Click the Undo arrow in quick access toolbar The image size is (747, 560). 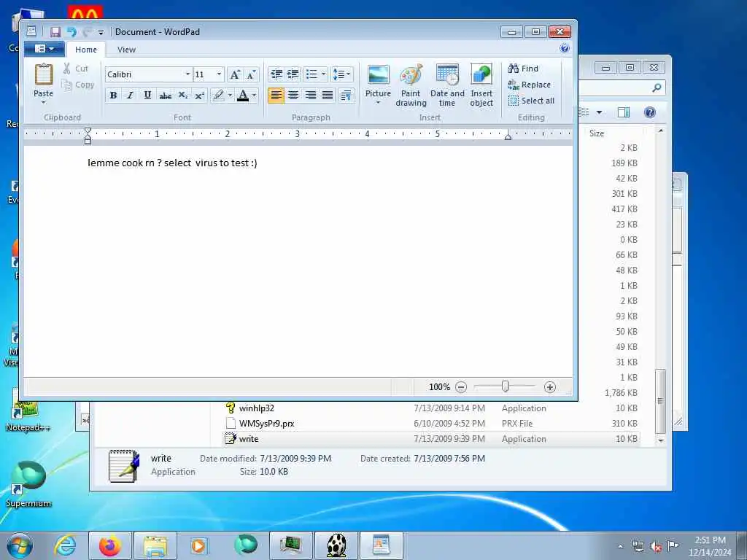tap(71, 32)
